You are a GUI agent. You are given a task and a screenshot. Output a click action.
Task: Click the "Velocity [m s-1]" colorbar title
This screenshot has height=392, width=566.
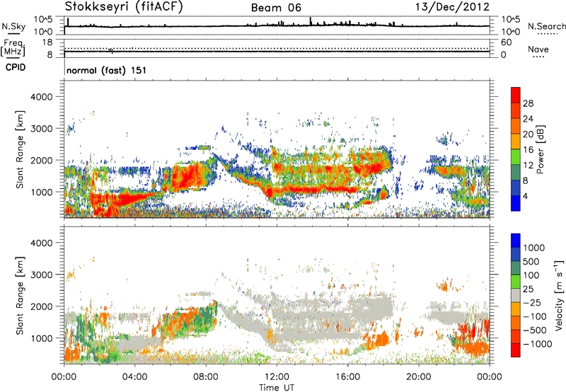(559, 295)
